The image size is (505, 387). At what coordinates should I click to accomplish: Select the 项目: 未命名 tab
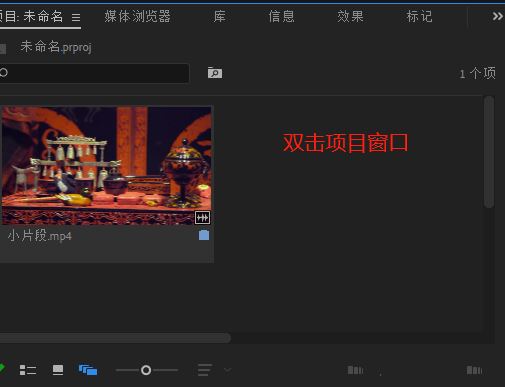[x=32, y=16]
